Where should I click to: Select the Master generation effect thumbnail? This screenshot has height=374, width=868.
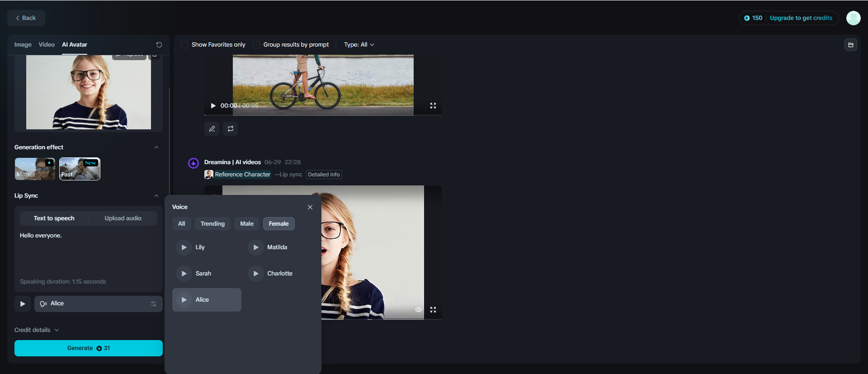(x=35, y=169)
